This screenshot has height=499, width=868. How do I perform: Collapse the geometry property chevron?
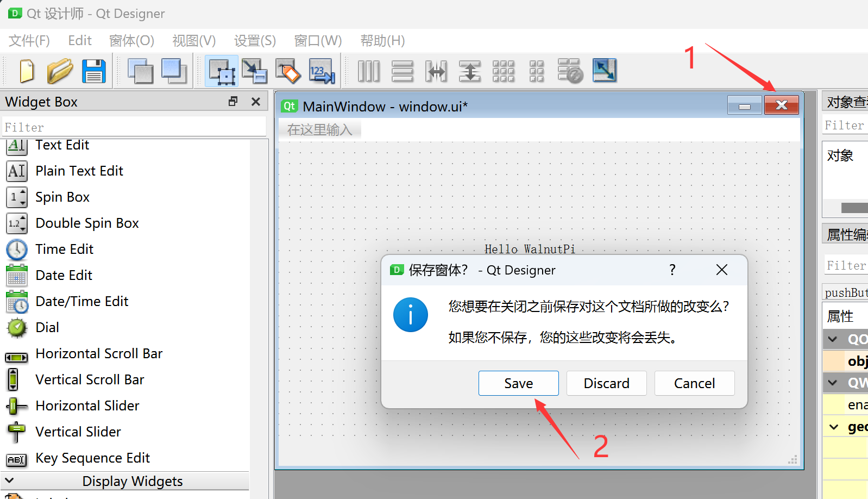pos(834,427)
